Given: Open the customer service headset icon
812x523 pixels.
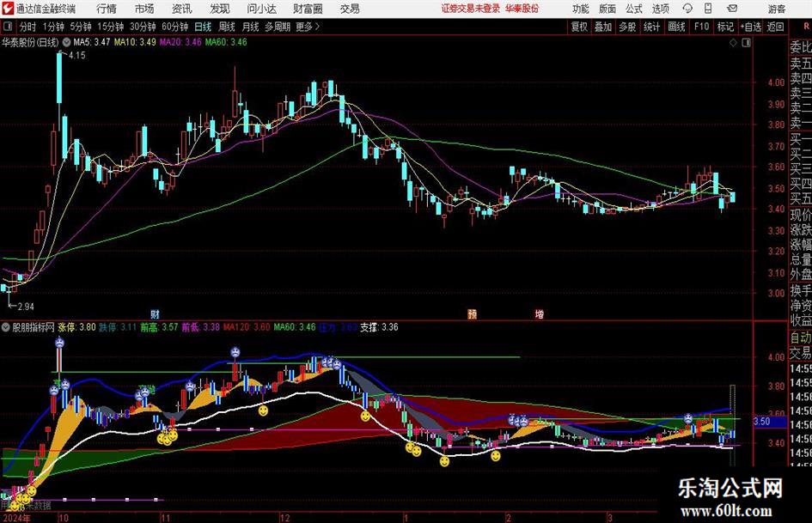Looking at the screenshot, I should (687, 9).
